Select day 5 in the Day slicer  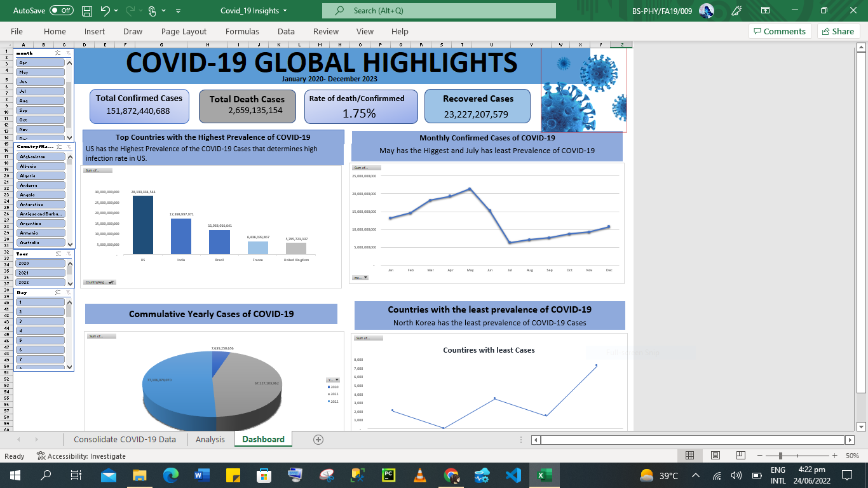tap(41, 340)
